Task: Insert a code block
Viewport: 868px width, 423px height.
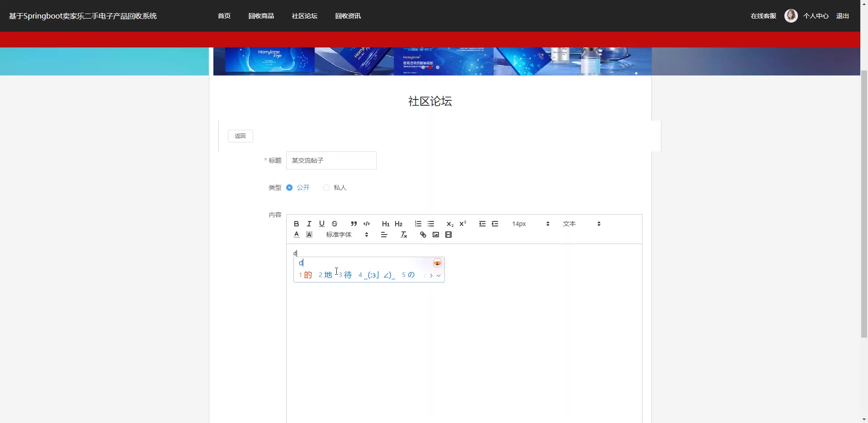Action: click(x=367, y=224)
